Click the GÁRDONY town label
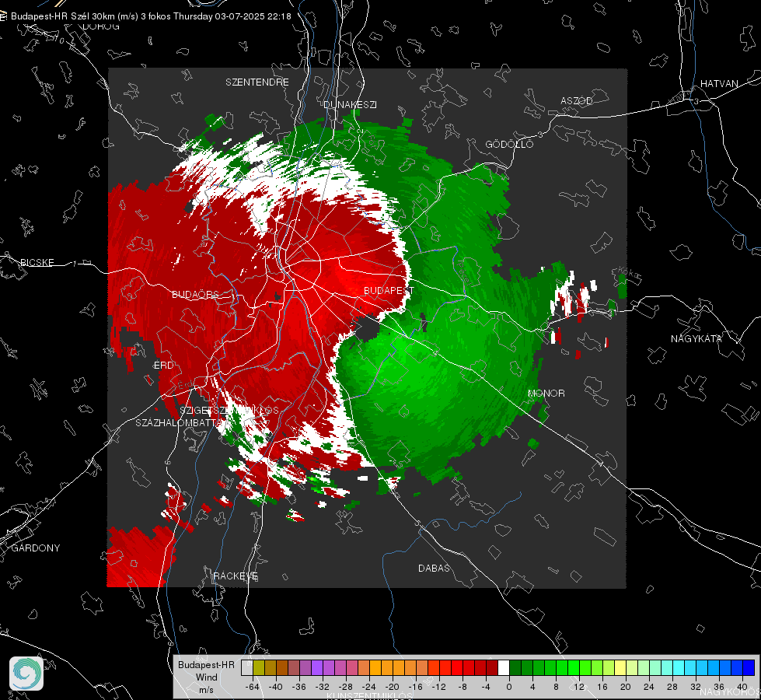The width and height of the screenshot is (761, 700). pos(36,548)
